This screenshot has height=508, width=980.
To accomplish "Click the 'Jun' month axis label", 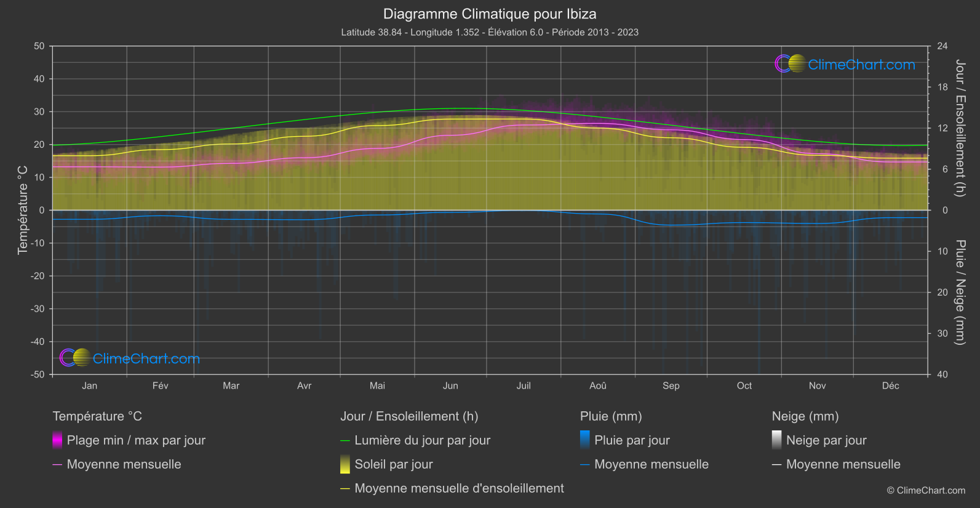I will point(451,385).
